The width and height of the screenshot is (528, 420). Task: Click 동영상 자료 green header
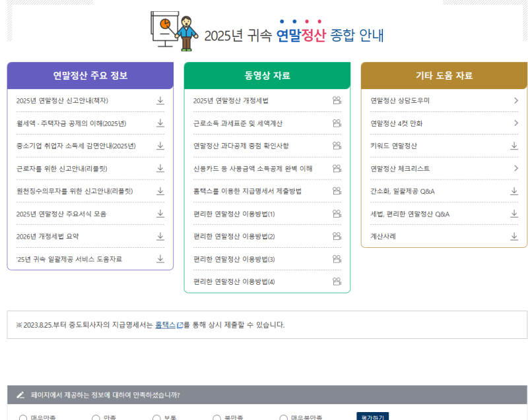click(267, 75)
